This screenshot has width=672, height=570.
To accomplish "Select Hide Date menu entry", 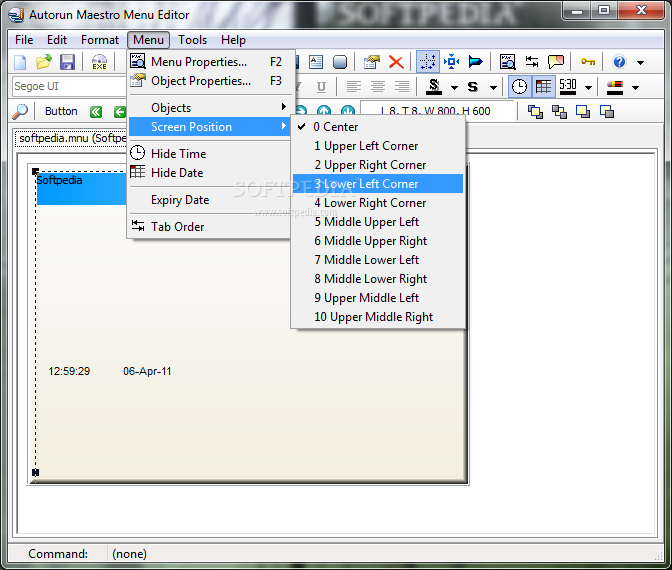I will 210,173.
